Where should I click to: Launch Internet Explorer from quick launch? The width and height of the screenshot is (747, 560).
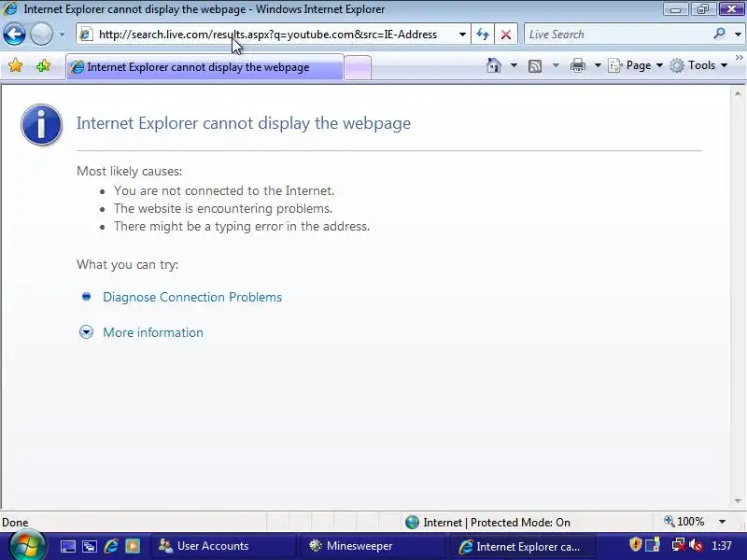[x=111, y=546]
